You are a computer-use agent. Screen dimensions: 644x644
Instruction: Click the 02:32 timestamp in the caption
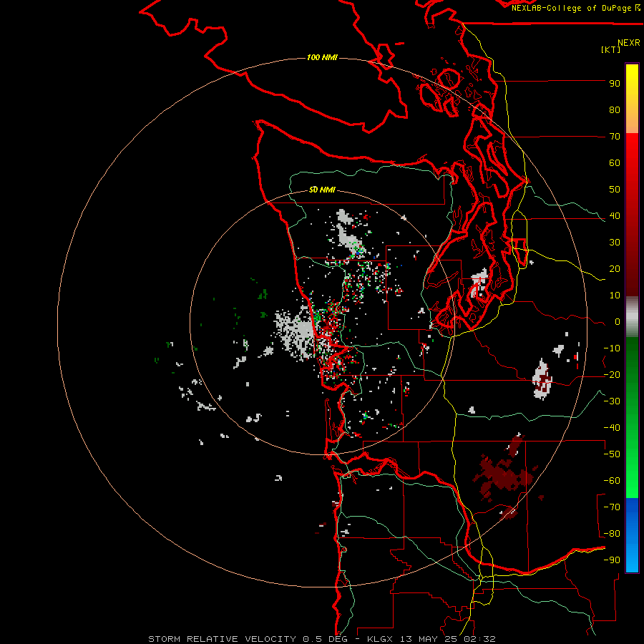tap(479, 639)
